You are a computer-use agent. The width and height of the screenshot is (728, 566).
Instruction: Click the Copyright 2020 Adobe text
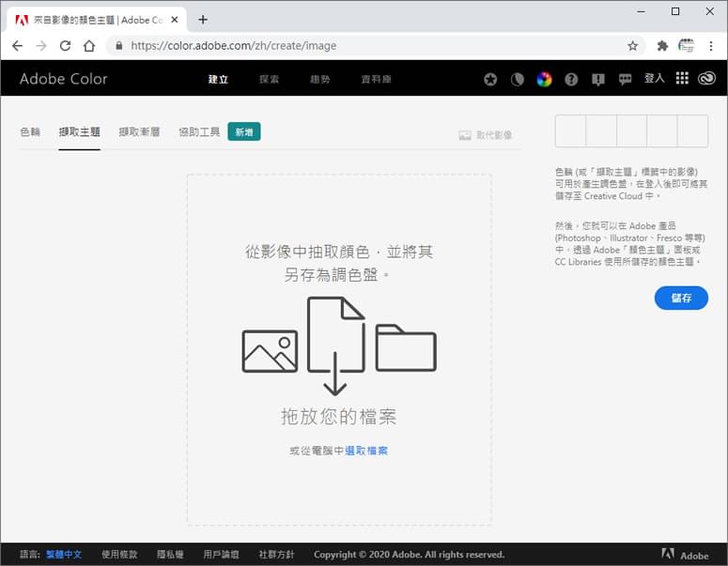pyautogui.click(x=409, y=555)
